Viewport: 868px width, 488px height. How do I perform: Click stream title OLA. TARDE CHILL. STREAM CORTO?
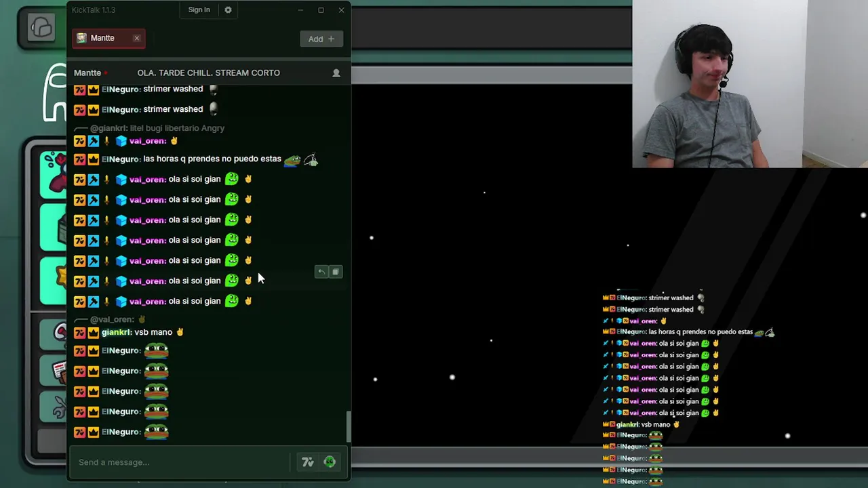[208, 73]
